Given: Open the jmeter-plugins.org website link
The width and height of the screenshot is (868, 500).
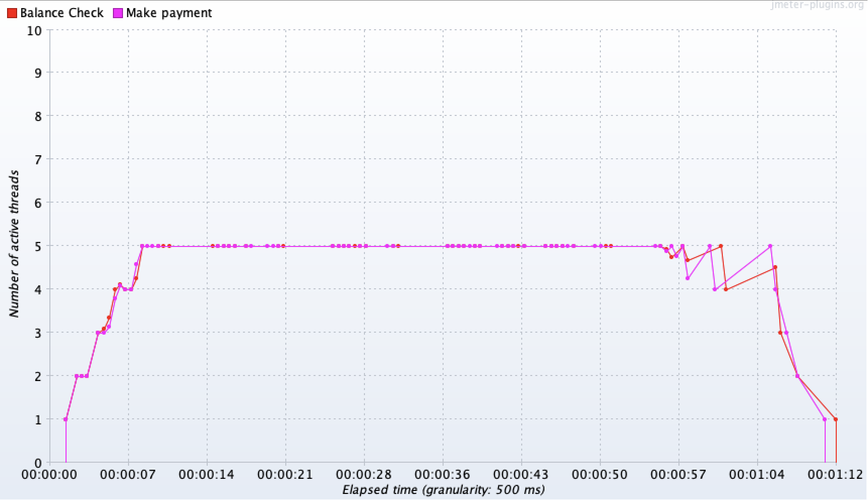Looking at the screenshot, I should point(816,5).
